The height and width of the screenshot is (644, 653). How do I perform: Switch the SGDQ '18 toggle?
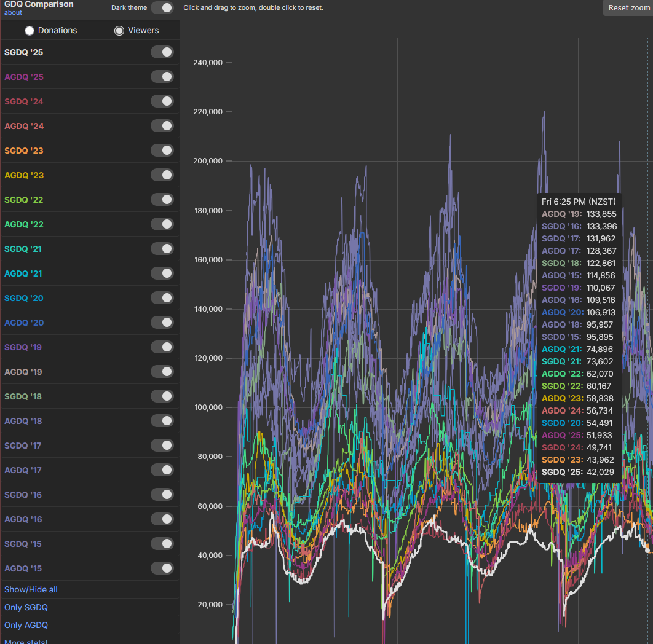pyautogui.click(x=162, y=396)
